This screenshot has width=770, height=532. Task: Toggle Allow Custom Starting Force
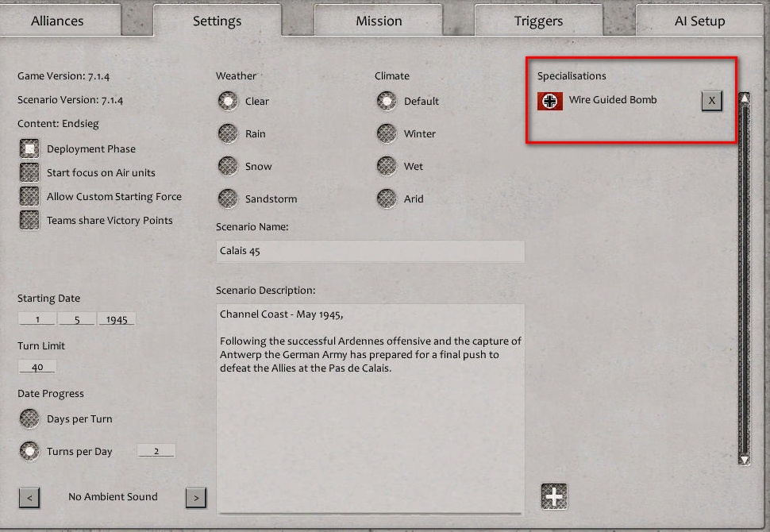point(29,196)
